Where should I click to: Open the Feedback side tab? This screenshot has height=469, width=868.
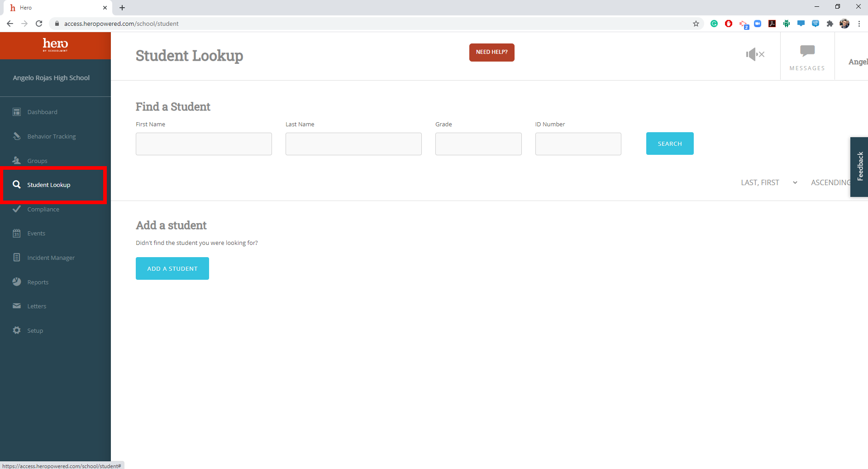tap(859, 167)
